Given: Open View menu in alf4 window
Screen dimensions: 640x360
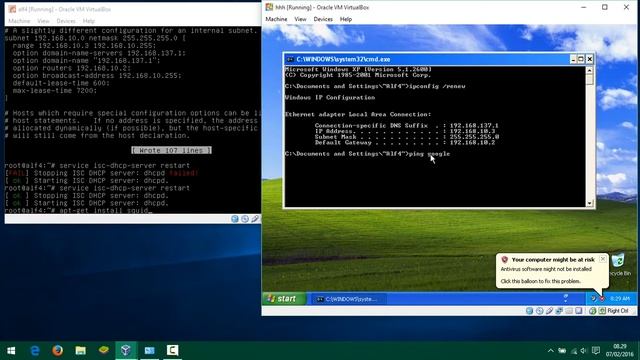Looking at the screenshot, I should point(43,21).
